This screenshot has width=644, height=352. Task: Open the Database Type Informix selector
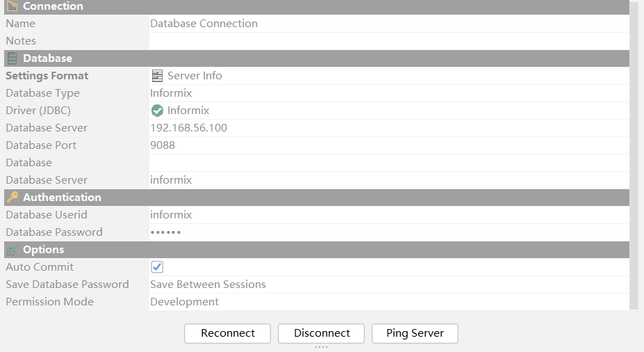[389, 93]
